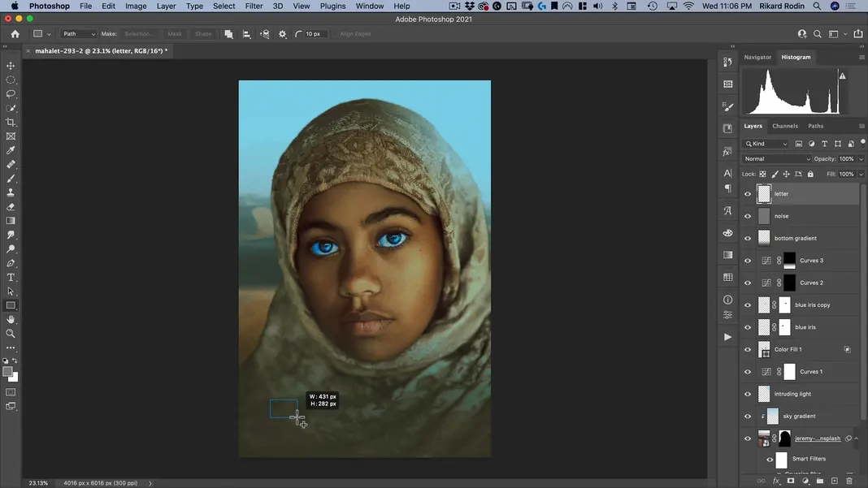Select the sky gradient layer thumbnail

[772, 416]
